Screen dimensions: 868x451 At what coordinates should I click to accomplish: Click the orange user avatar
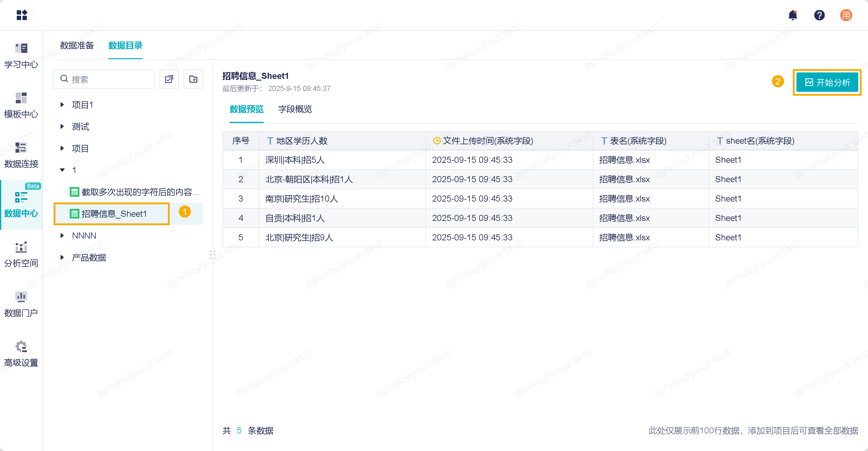[x=846, y=15]
